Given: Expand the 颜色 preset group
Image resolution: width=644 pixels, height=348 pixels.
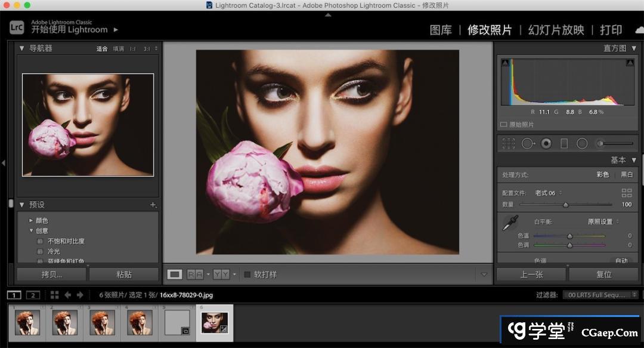Looking at the screenshot, I should point(31,220).
